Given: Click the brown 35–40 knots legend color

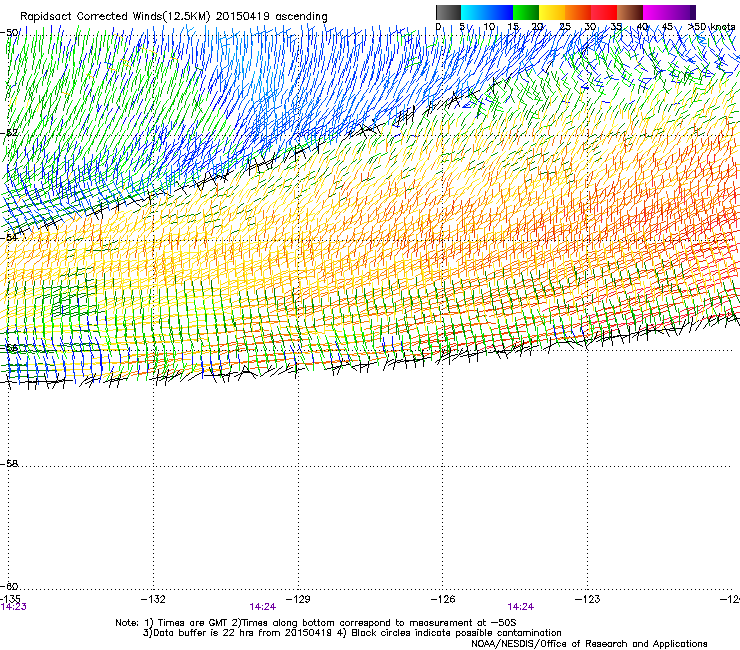Looking at the screenshot, I should click(x=630, y=12).
